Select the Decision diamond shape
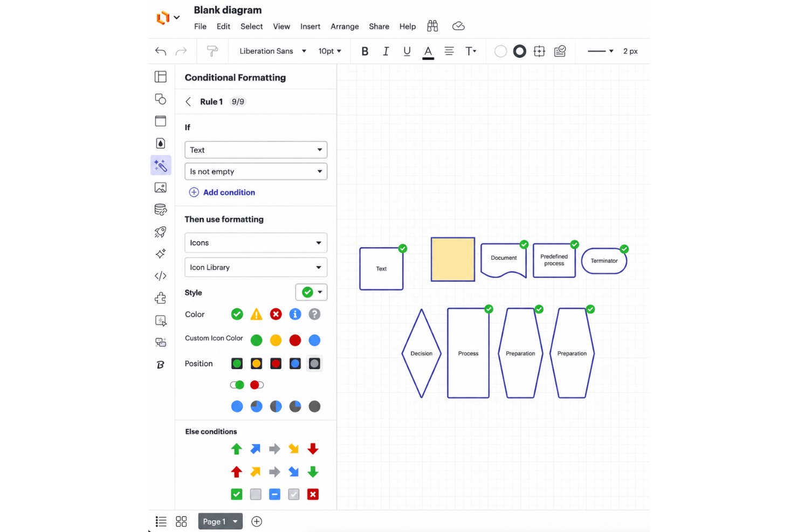 point(422,353)
